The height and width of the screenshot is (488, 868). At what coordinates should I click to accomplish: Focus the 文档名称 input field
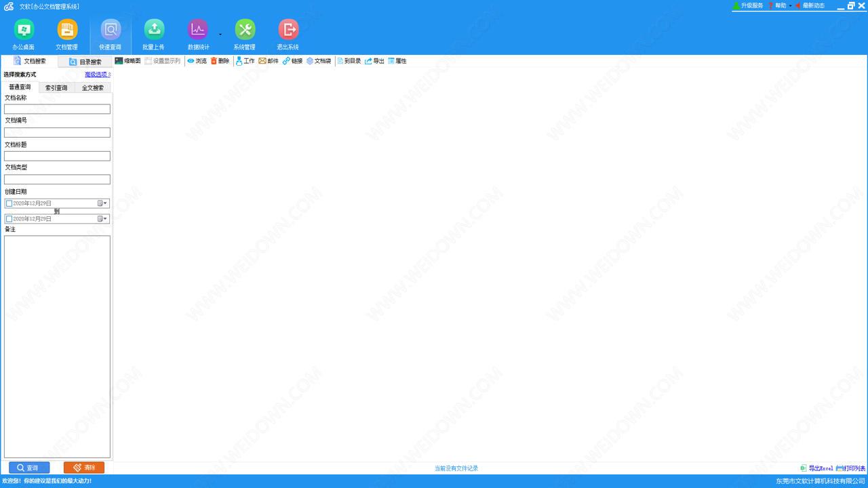(x=57, y=109)
